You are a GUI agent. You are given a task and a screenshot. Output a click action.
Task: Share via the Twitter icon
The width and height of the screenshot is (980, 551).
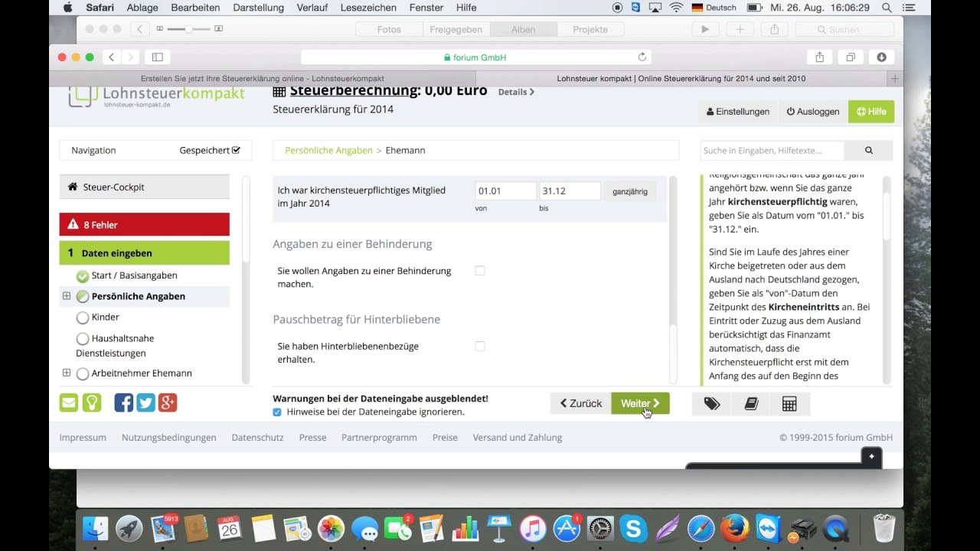(145, 403)
